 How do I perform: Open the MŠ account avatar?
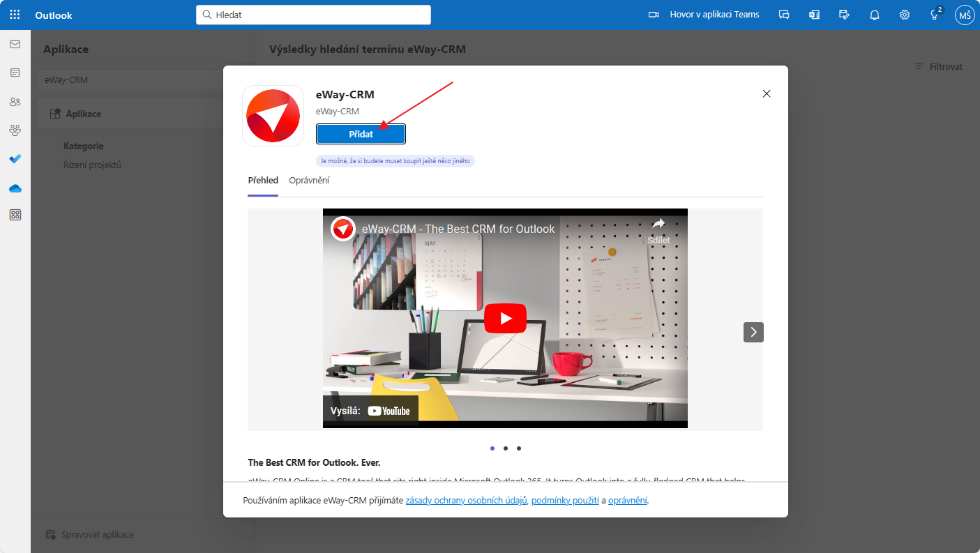pos(965,15)
